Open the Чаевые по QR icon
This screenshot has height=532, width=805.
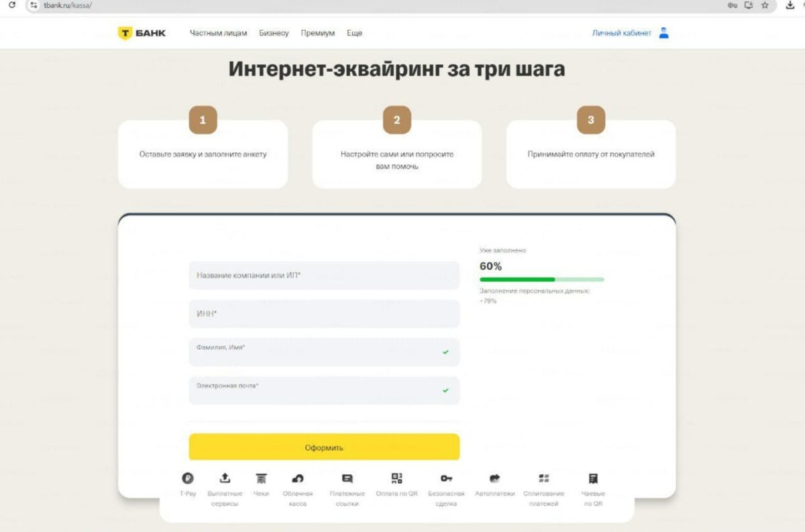pos(593,478)
